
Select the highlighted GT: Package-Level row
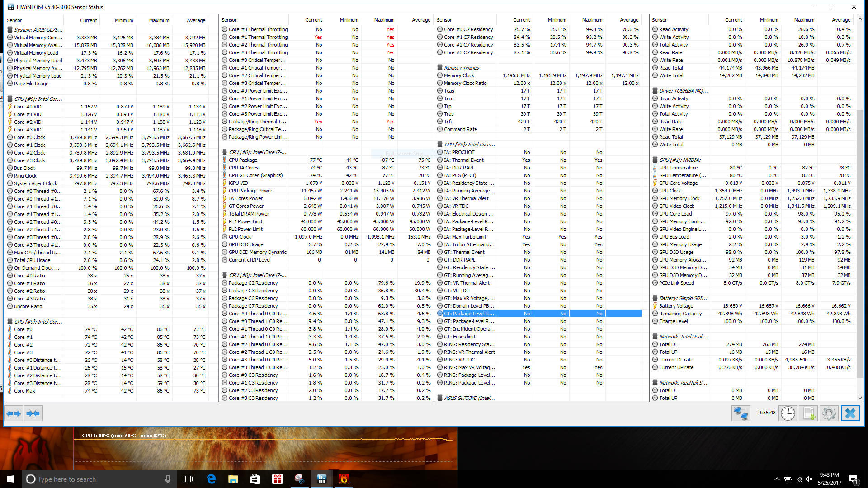469,314
